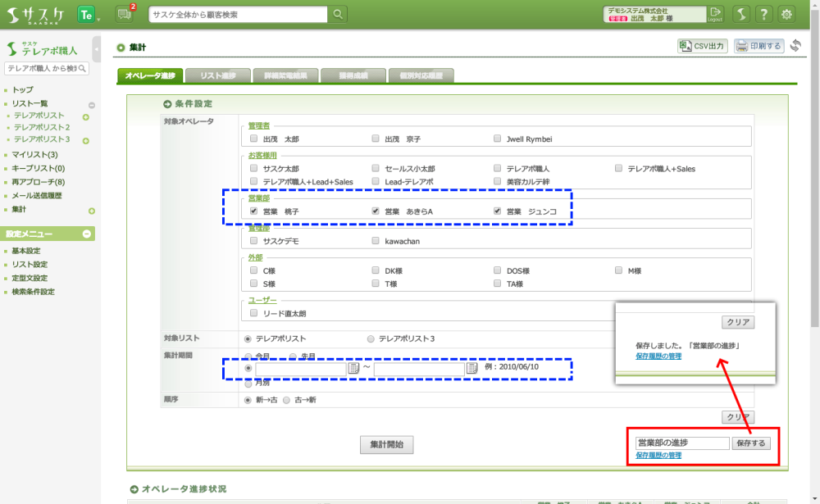Open the end date calendar picker
Viewport: 820px width, 504px height.
(472, 369)
